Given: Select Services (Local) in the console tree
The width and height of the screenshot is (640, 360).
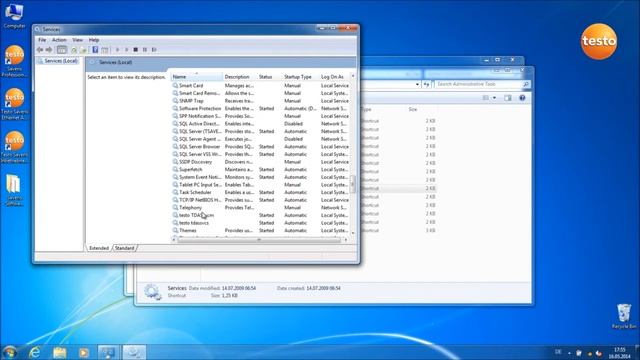Looking at the screenshot, I should (58, 61).
